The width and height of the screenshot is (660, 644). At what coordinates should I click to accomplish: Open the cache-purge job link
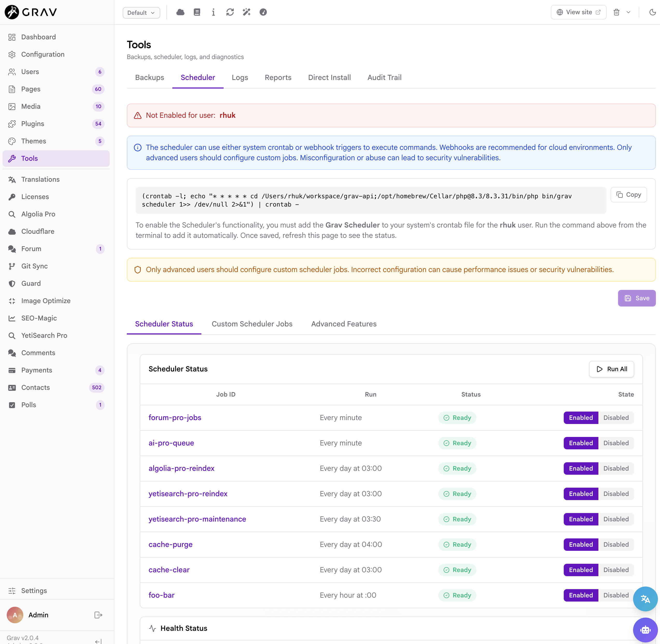coord(171,545)
